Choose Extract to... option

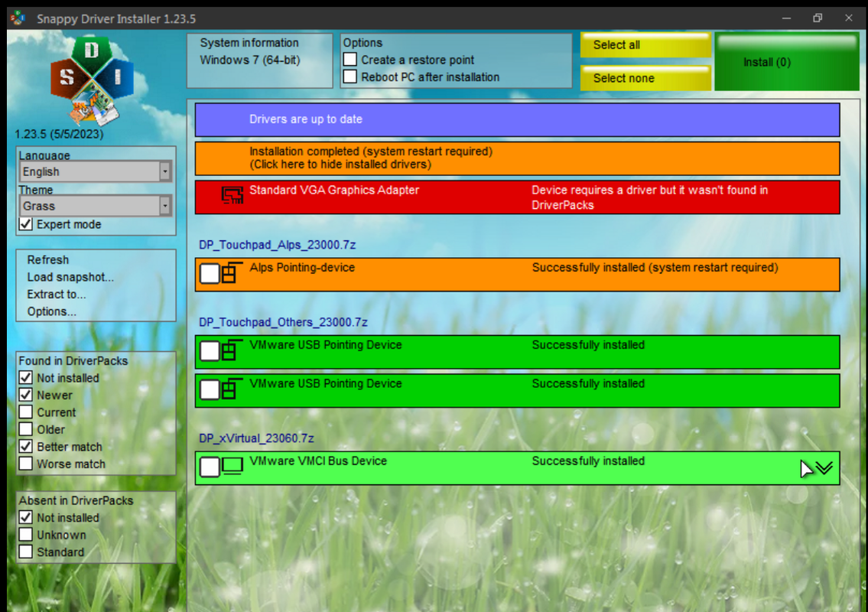[x=57, y=294]
